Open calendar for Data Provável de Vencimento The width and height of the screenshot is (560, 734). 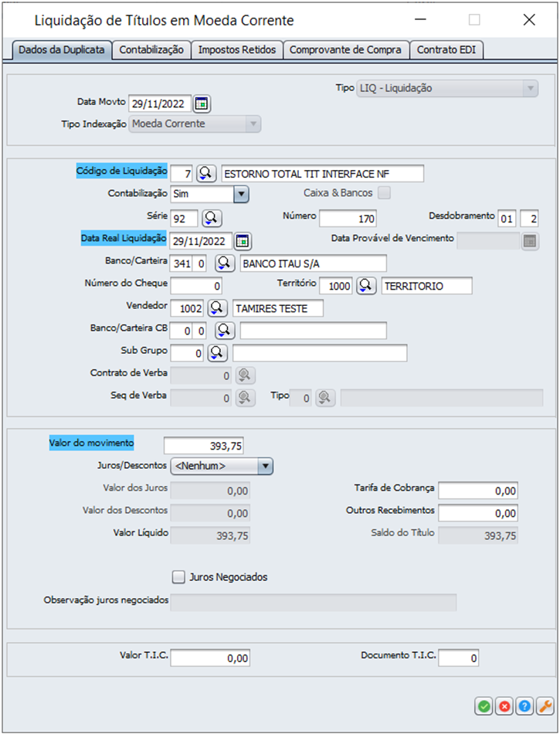pyautogui.click(x=530, y=241)
